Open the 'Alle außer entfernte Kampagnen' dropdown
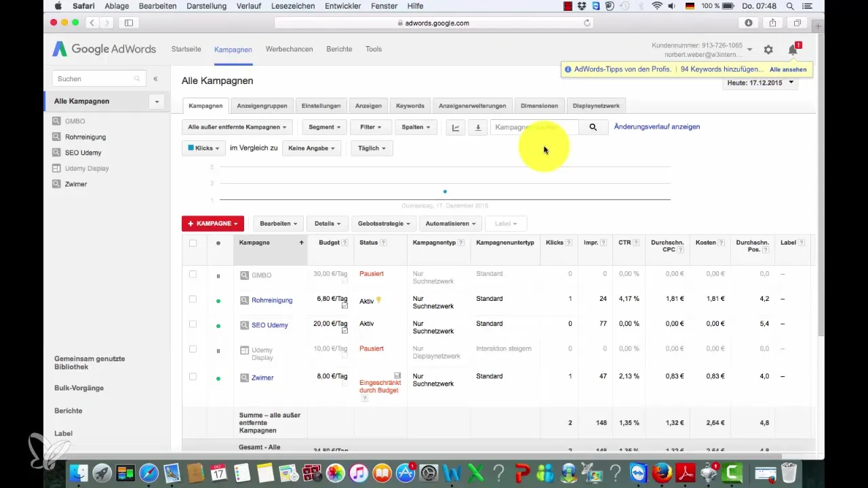 (237, 127)
